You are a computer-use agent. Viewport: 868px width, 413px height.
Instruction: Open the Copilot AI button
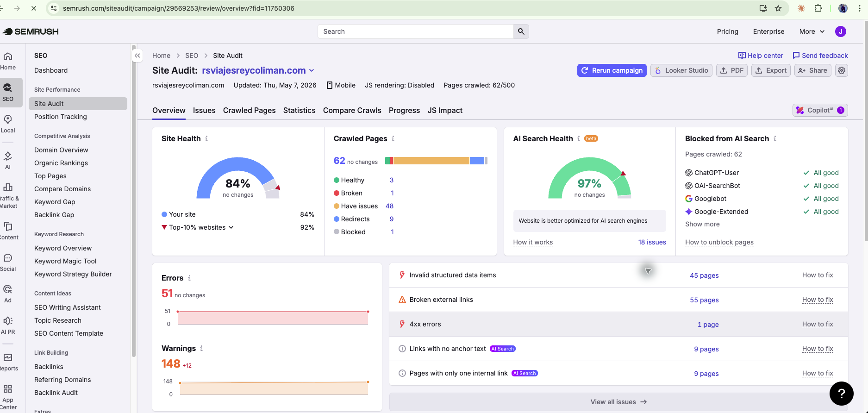click(820, 110)
